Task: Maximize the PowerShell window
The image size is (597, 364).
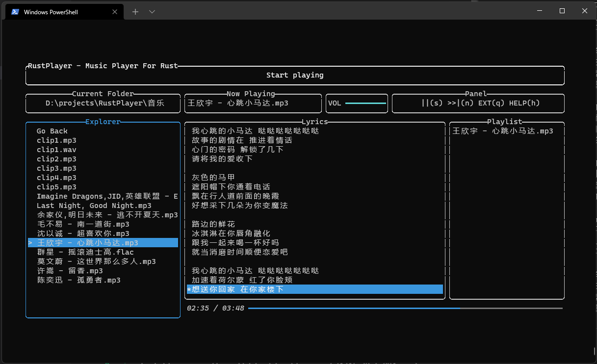Action: [x=562, y=11]
